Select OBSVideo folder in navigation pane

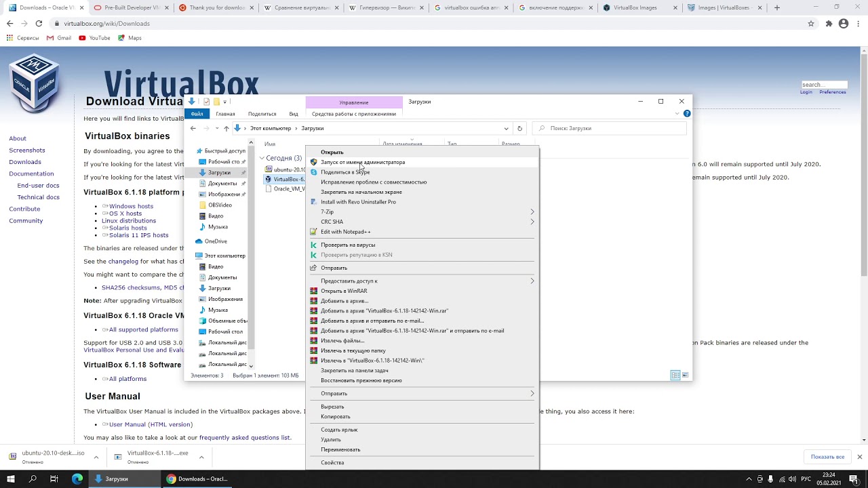click(220, 205)
